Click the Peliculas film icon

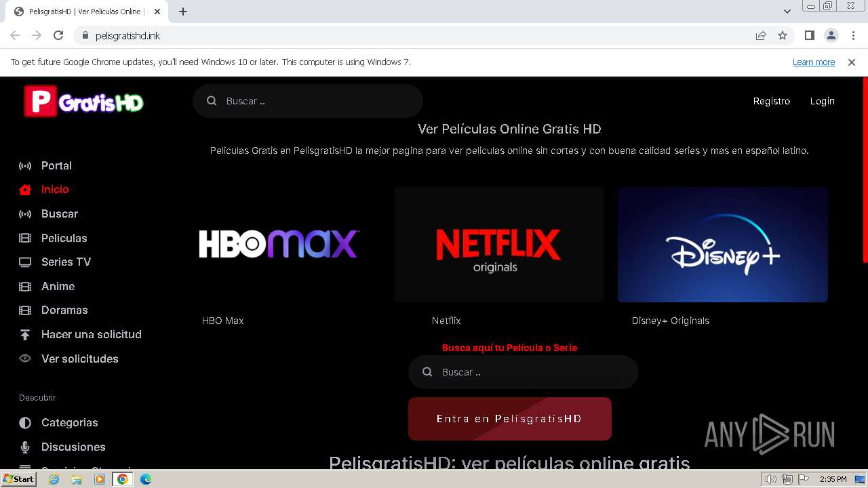25,238
